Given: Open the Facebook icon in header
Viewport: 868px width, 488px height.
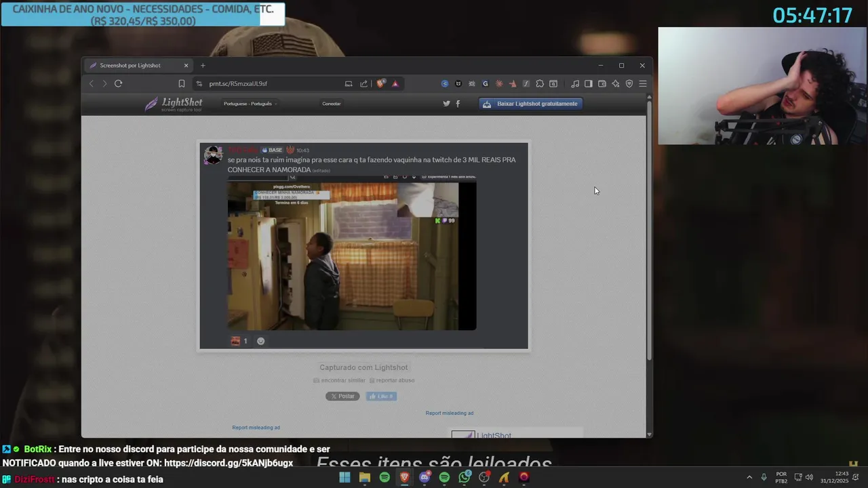Looking at the screenshot, I should (458, 104).
